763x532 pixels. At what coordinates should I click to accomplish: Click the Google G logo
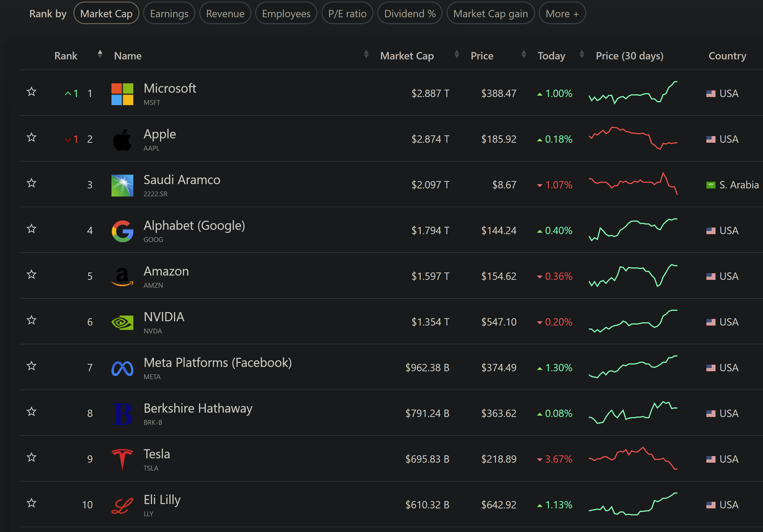click(x=122, y=231)
